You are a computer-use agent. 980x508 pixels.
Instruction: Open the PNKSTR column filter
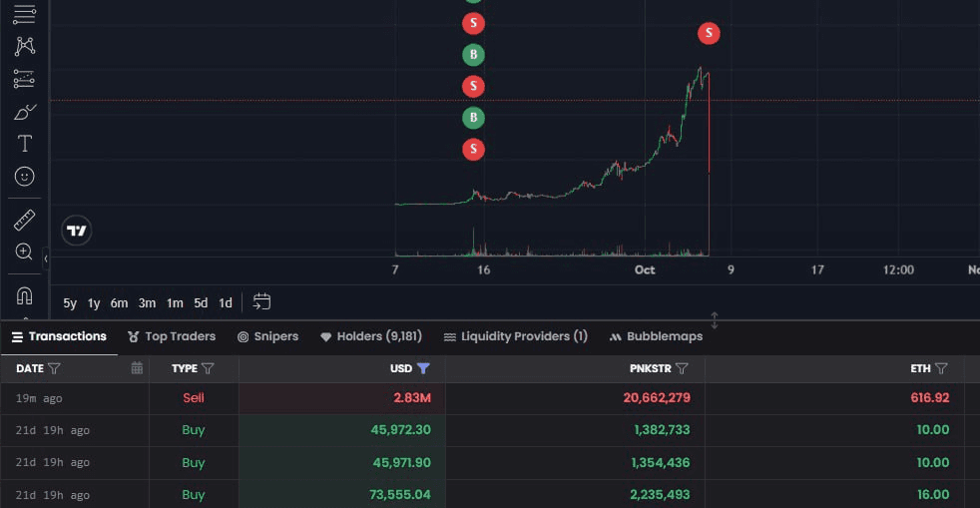tap(682, 368)
